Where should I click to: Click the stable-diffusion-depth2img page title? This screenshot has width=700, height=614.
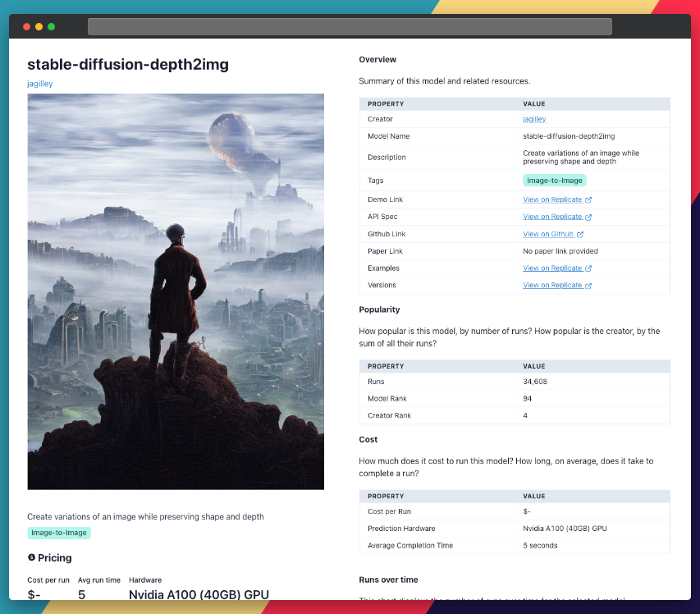(x=128, y=64)
